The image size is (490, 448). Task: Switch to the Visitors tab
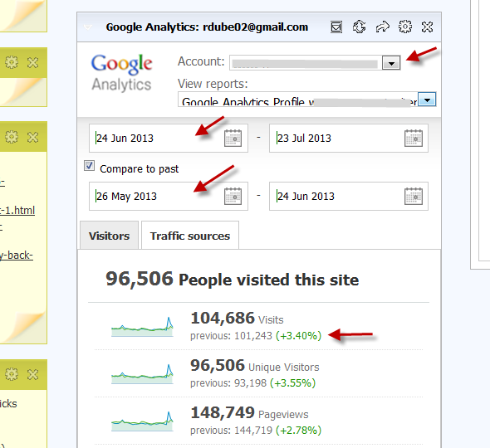point(109,236)
